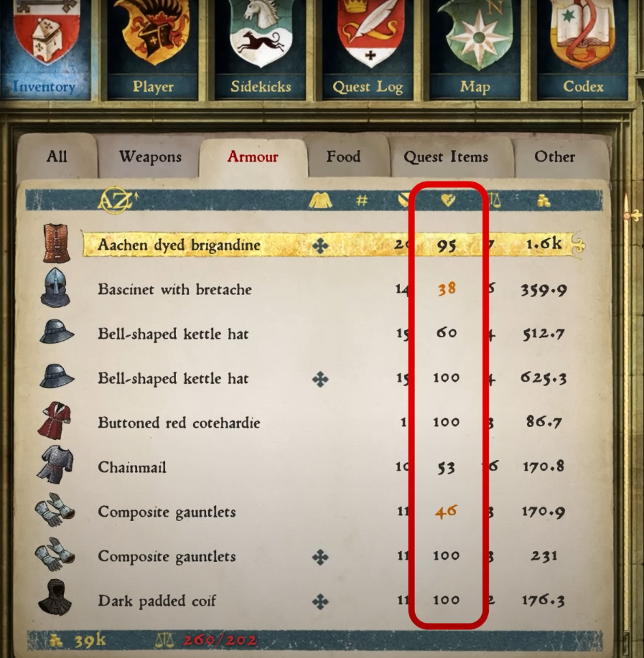Open the Quest Log menu

click(x=368, y=50)
